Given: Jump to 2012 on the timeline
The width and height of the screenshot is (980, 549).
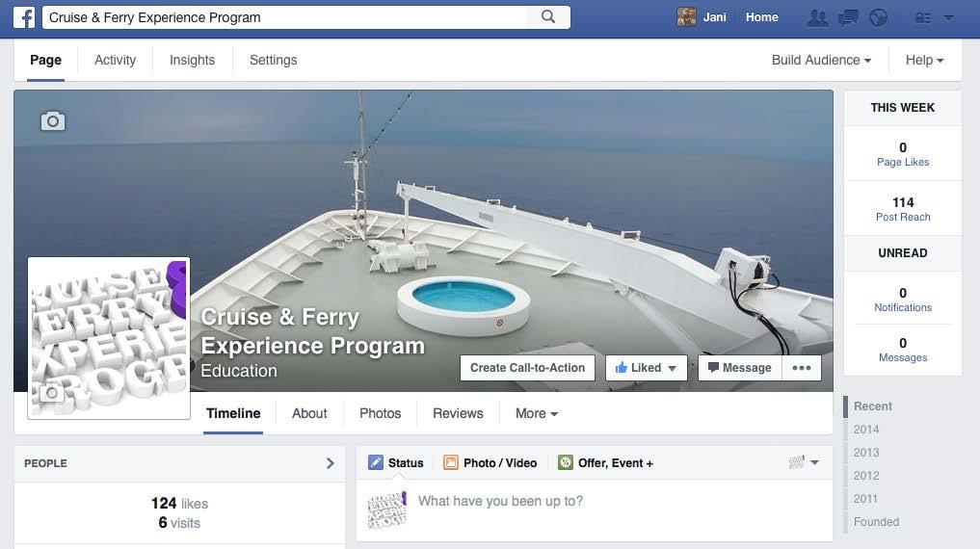Looking at the screenshot, I should tap(865, 475).
